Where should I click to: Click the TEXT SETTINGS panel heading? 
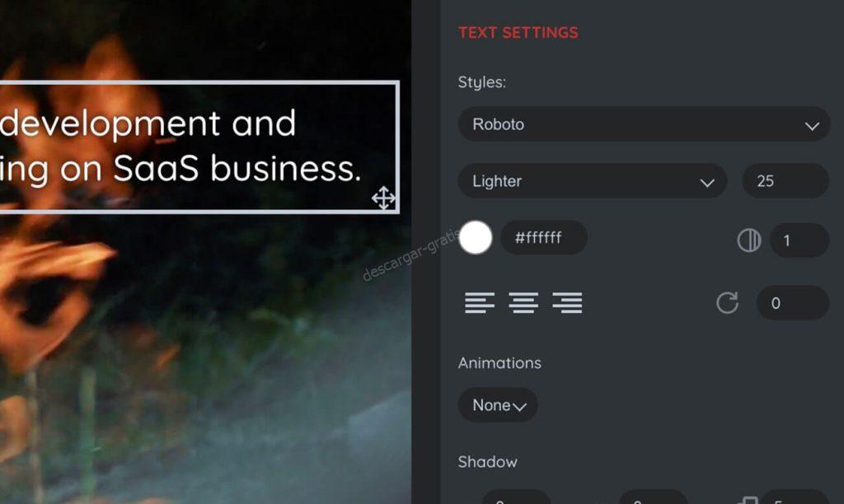click(x=518, y=33)
